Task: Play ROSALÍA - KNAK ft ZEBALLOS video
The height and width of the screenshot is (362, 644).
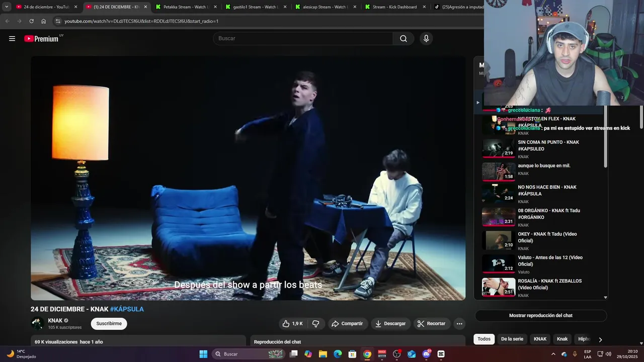Action: coord(541,288)
